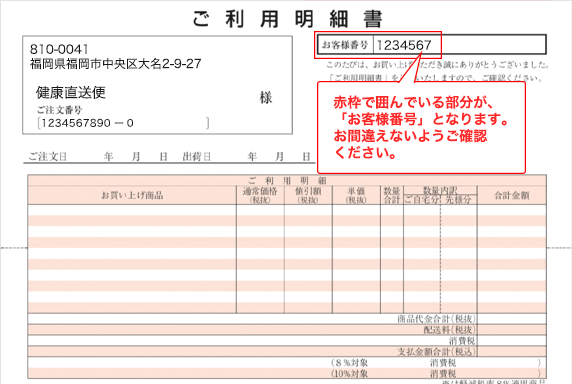Click the 値引額(税抜) column header

point(308,195)
